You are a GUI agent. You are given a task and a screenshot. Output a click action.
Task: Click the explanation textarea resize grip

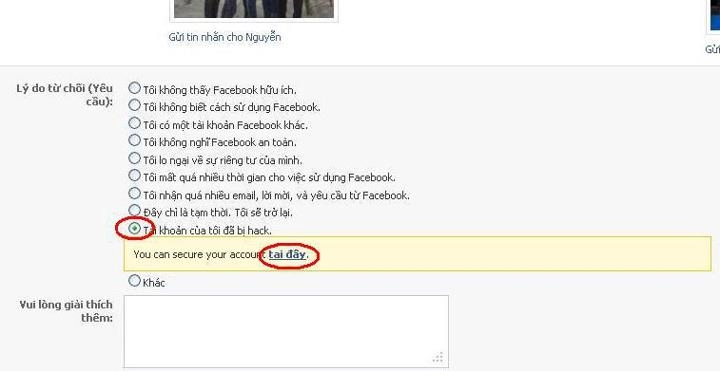(438, 357)
